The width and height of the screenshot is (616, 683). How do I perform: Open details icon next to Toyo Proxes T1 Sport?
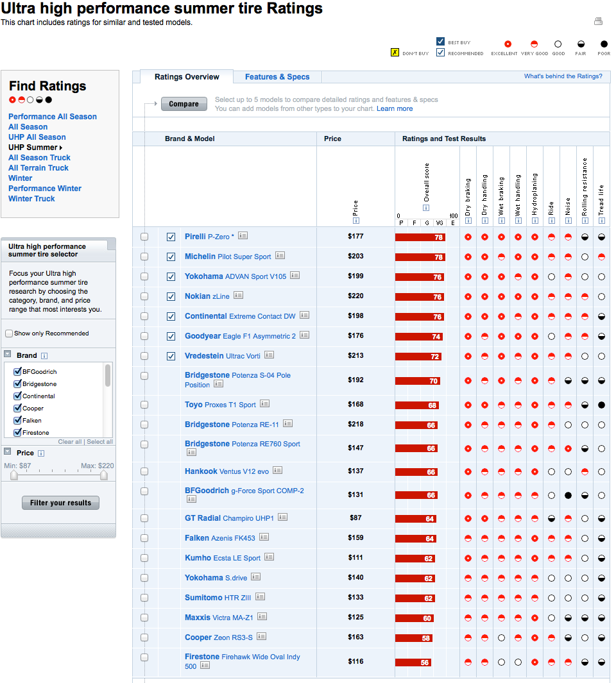(264, 404)
